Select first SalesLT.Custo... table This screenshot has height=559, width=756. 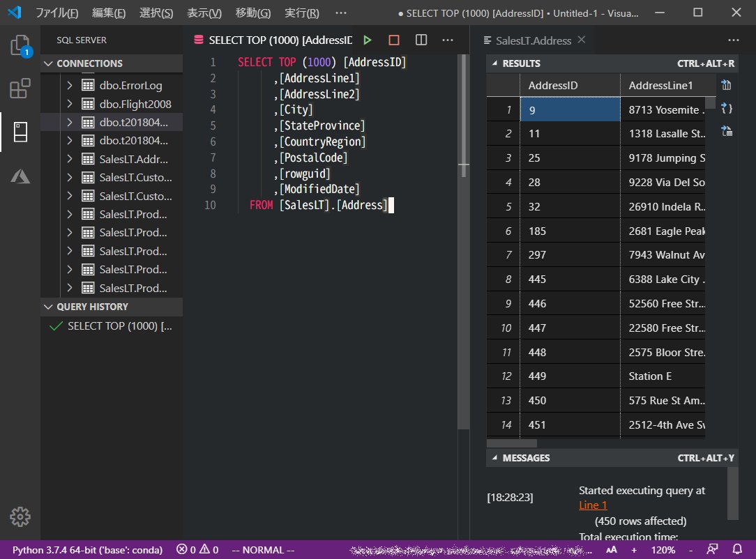coord(112,177)
